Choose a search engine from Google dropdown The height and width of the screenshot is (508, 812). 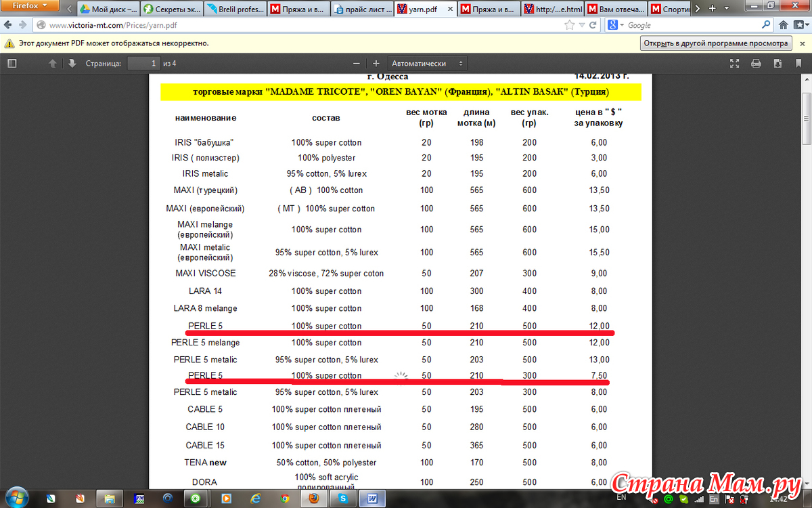(x=614, y=25)
